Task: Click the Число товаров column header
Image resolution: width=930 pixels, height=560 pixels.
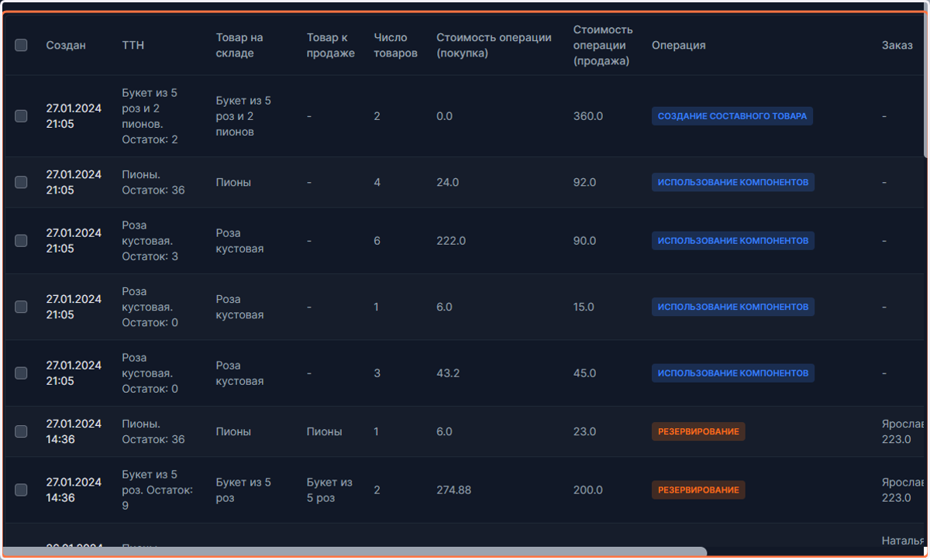Action: (x=395, y=45)
